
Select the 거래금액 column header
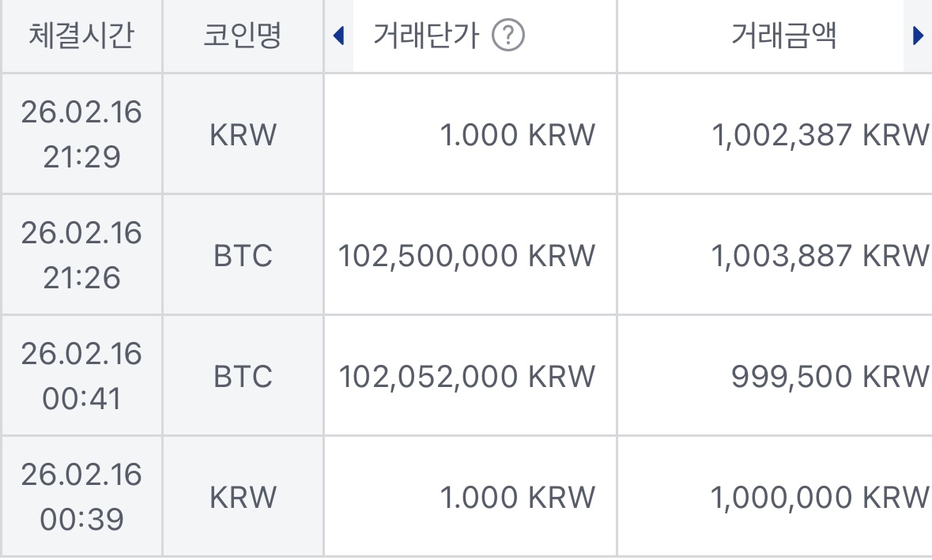click(x=783, y=36)
